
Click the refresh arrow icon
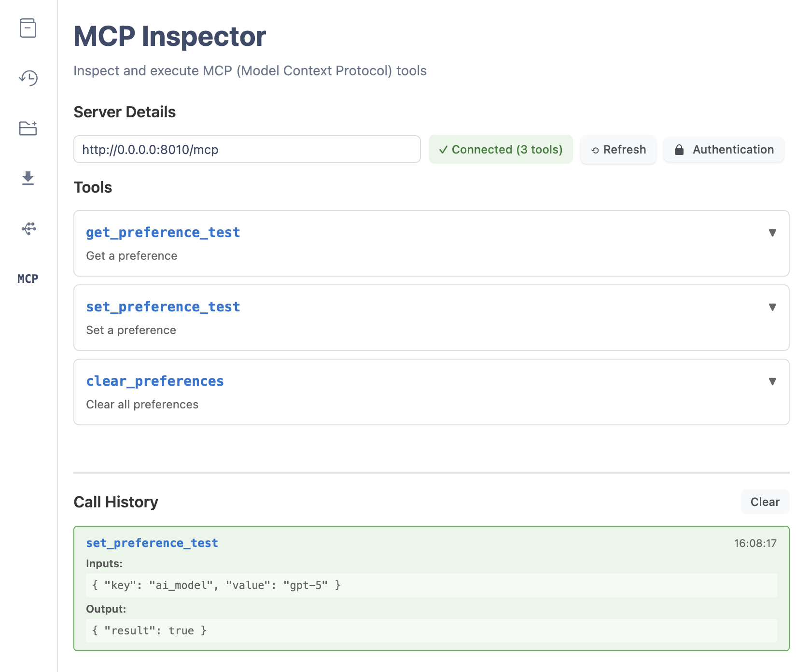[595, 150]
